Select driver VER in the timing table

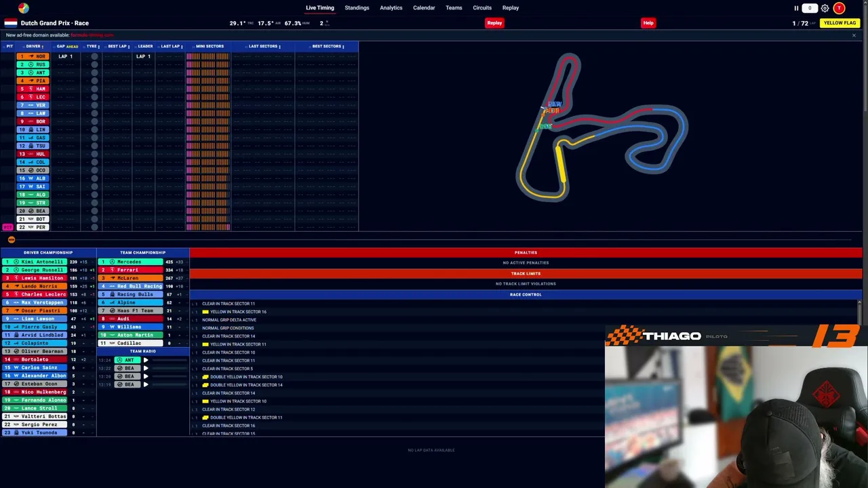(32, 105)
